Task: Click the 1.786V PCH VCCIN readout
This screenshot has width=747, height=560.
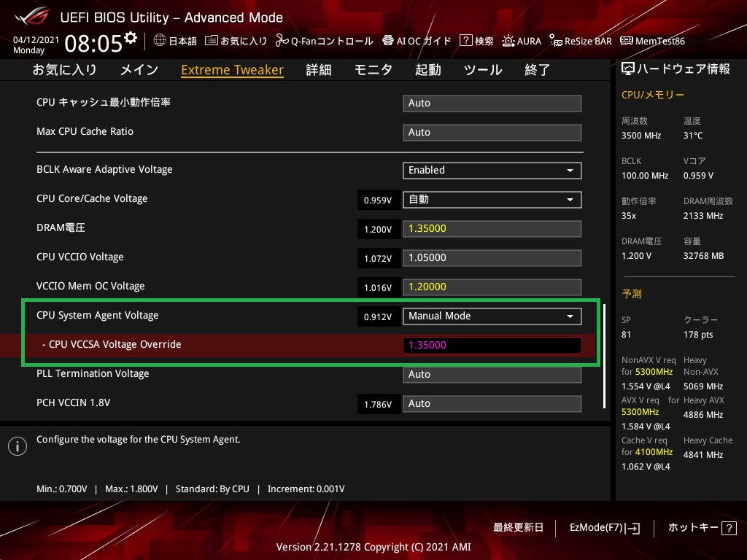Action: tap(378, 404)
